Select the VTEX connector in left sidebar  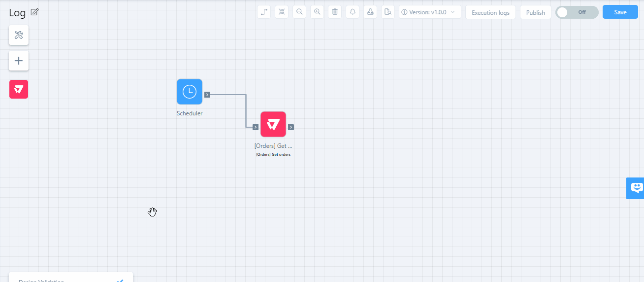pos(19,89)
